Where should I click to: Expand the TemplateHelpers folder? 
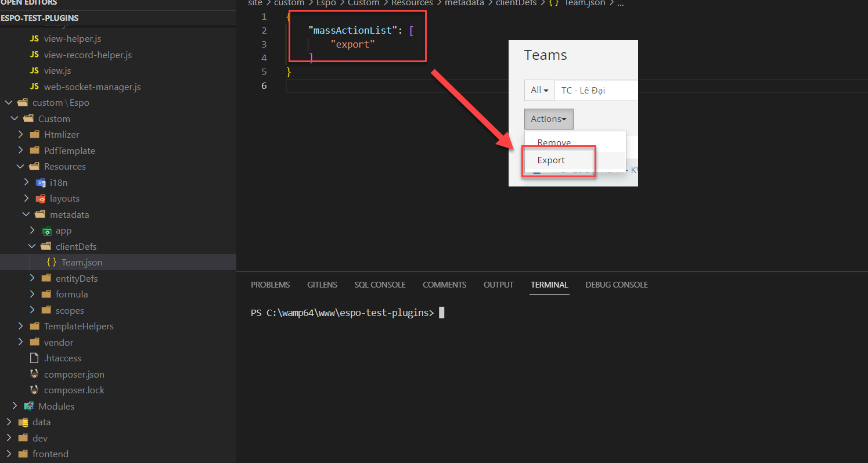(x=21, y=326)
